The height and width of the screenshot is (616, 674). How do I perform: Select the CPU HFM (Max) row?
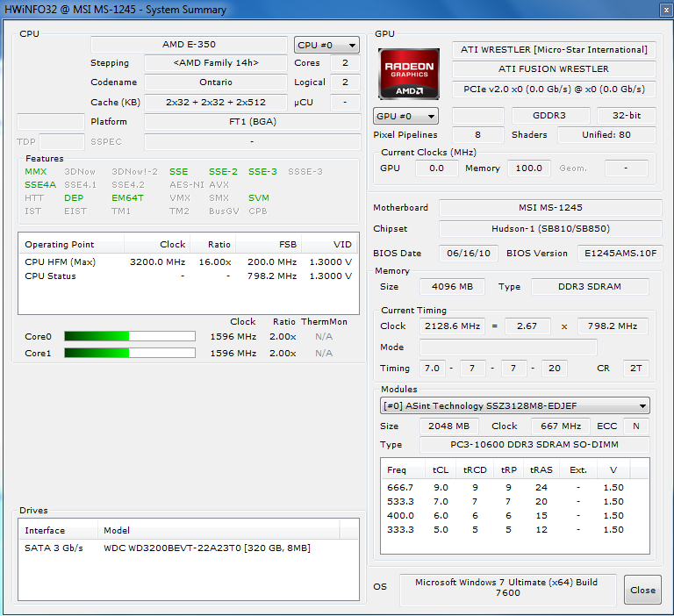189,261
